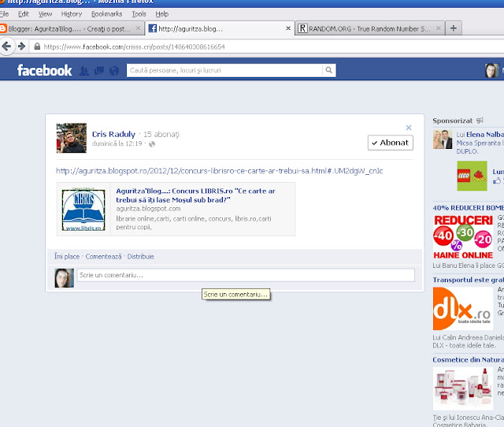The height and width of the screenshot is (427, 504).
Task: Click the Elena Nalba sponsored link
Action: (x=485, y=135)
